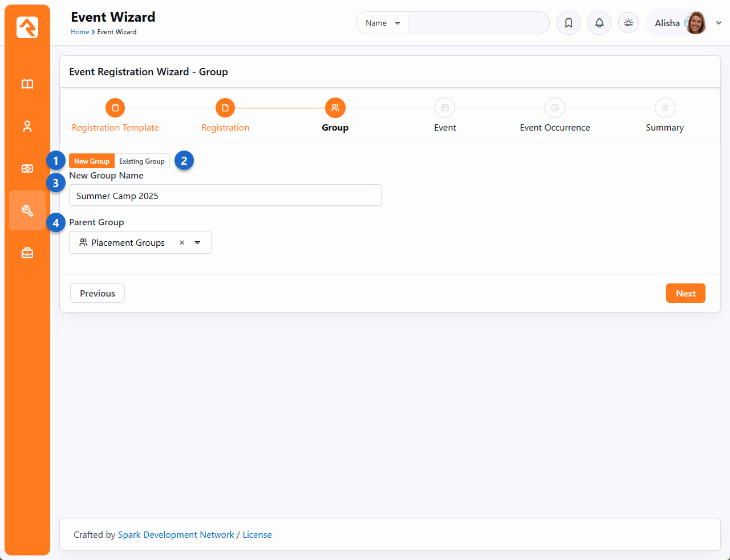
Task: Go to the Registration Template step
Action: point(115,108)
